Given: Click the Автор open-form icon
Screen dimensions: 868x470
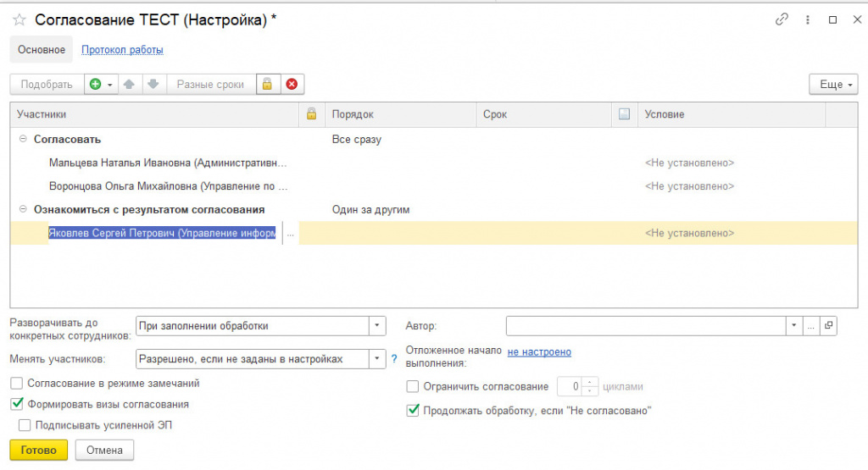Looking at the screenshot, I should [x=828, y=326].
